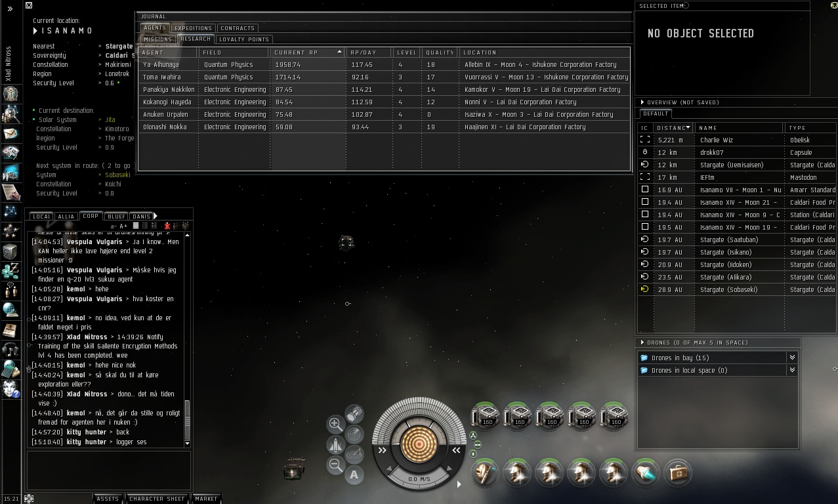Click Sobaseki next system link
This screenshot has height=504, width=838.
pos(118,175)
